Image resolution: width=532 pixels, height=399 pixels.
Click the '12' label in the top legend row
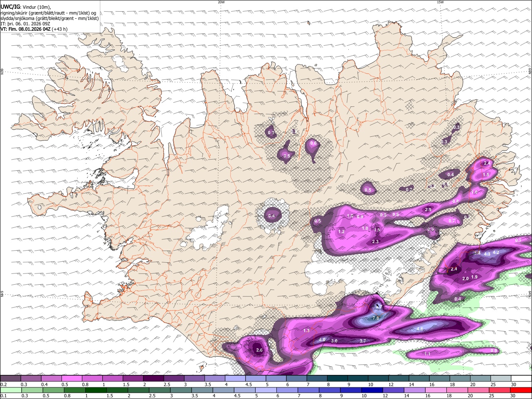click(x=391, y=384)
